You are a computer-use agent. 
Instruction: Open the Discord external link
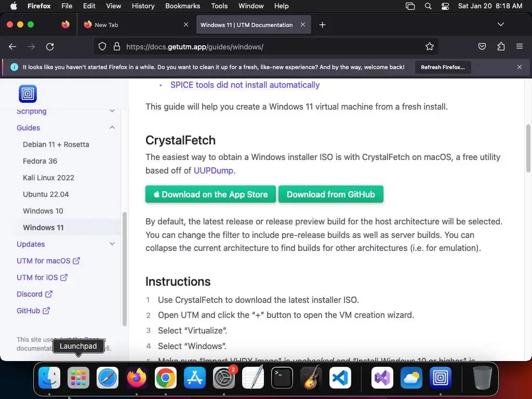click(x=34, y=294)
